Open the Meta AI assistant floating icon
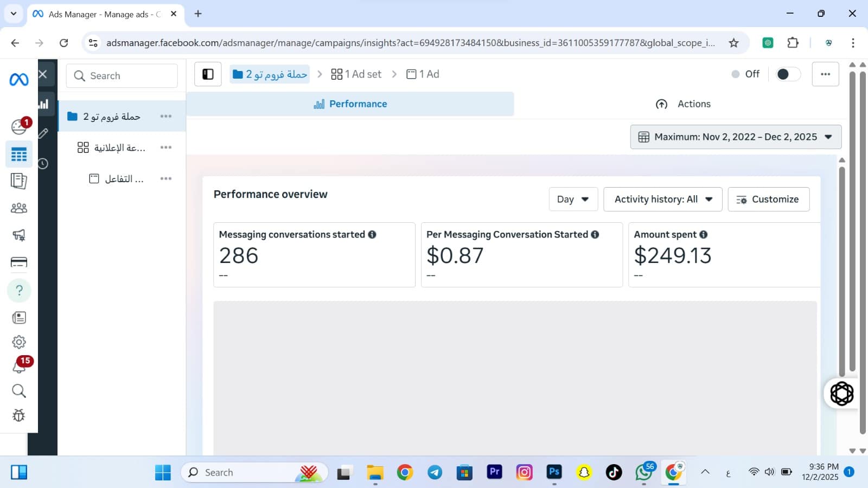The height and width of the screenshot is (488, 868). click(x=841, y=394)
